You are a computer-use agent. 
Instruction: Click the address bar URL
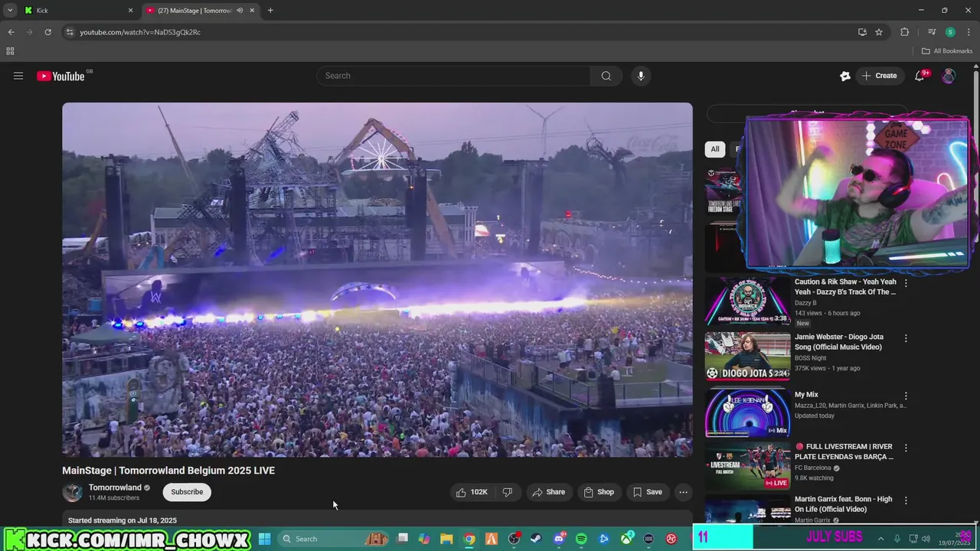click(140, 32)
